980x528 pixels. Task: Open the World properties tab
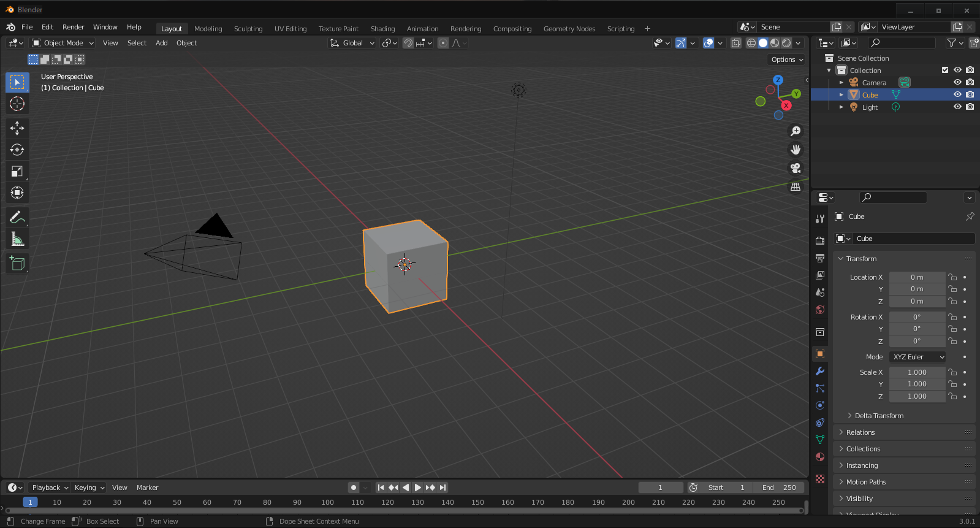[x=820, y=310]
